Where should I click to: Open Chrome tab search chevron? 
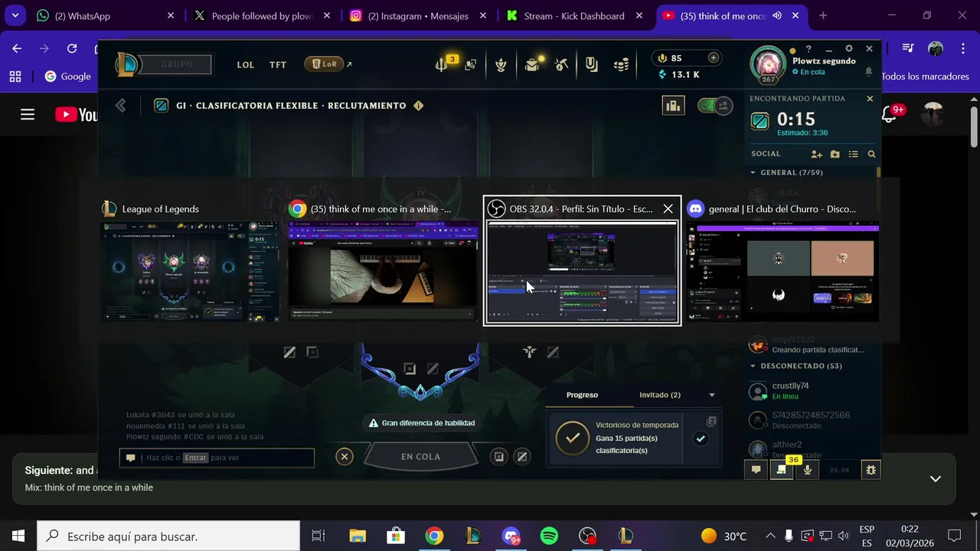[x=15, y=15]
